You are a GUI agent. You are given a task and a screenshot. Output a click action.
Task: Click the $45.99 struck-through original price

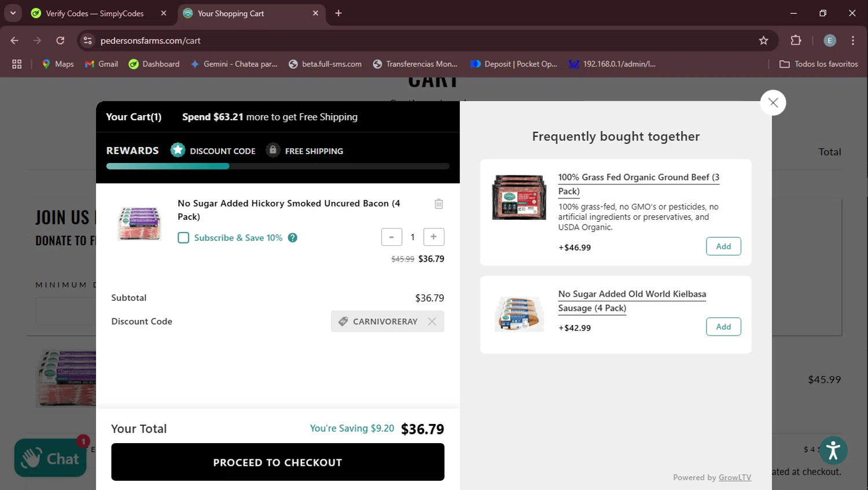pyautogui.click(x=403, y=259)
